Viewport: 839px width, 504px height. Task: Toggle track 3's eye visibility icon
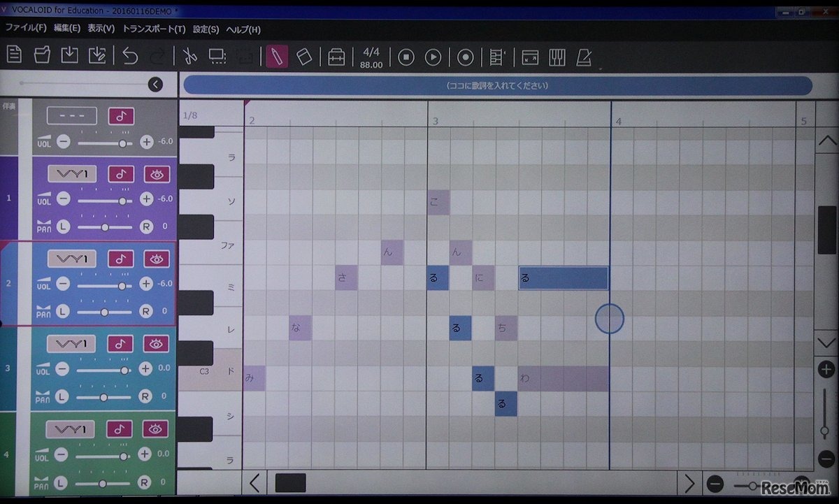[157, 343]
